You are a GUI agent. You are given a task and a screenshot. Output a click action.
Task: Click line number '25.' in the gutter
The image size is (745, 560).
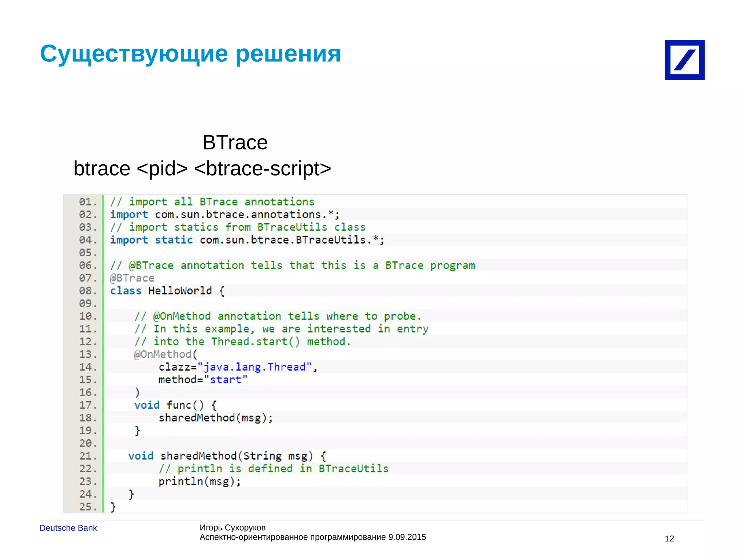point(88,507)
